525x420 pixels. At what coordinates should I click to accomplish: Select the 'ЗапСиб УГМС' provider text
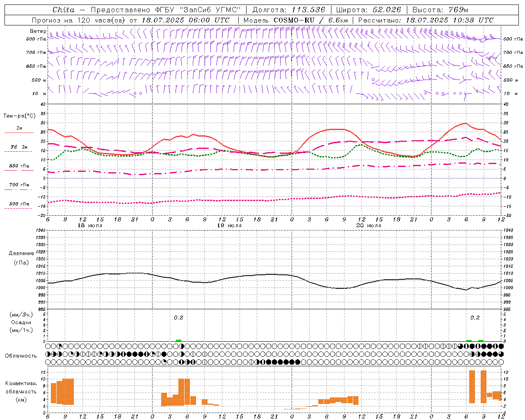point(210,10)
